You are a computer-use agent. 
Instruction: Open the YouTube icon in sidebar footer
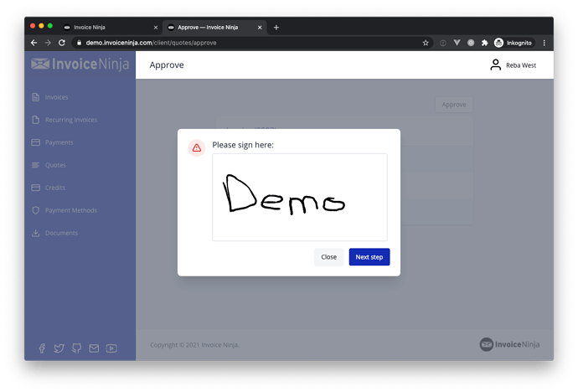[x=111, y=348]
